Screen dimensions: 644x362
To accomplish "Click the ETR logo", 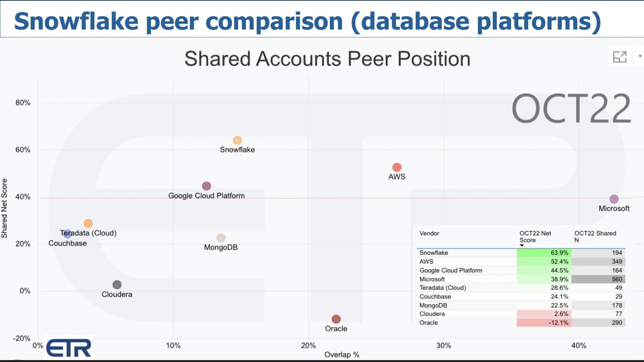I will pos(69,348).
